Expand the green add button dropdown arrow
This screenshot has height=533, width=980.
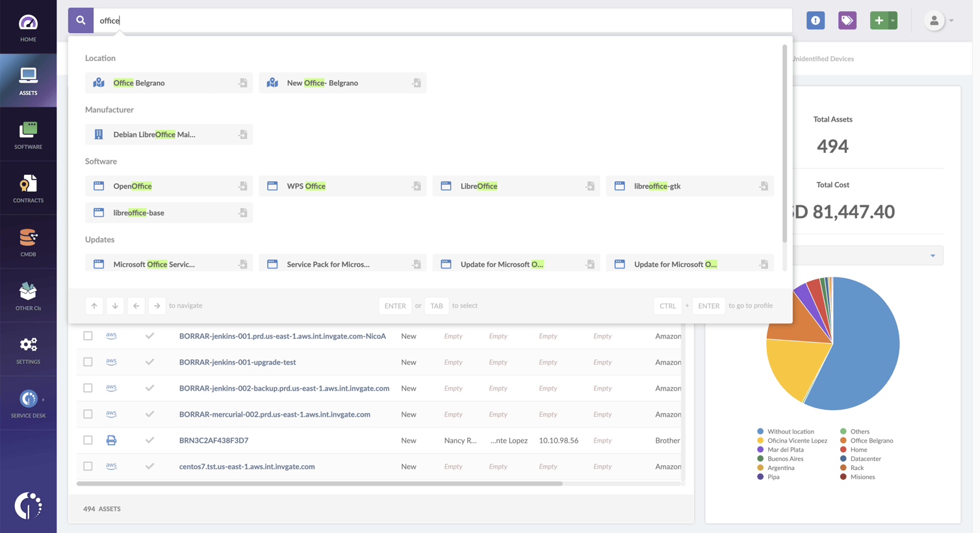click(x=893, y=20)
